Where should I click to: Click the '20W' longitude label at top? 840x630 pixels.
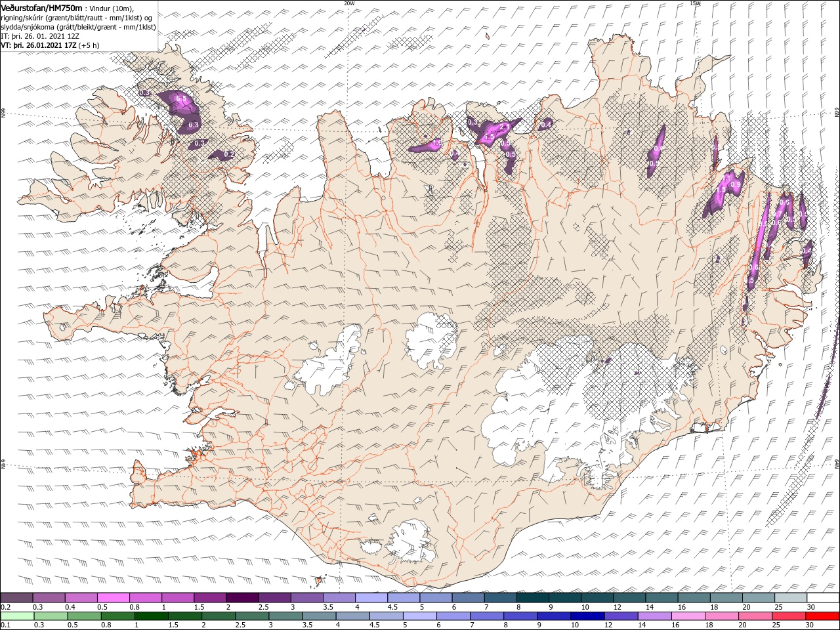pyautogui.click(x=349, y=3)
